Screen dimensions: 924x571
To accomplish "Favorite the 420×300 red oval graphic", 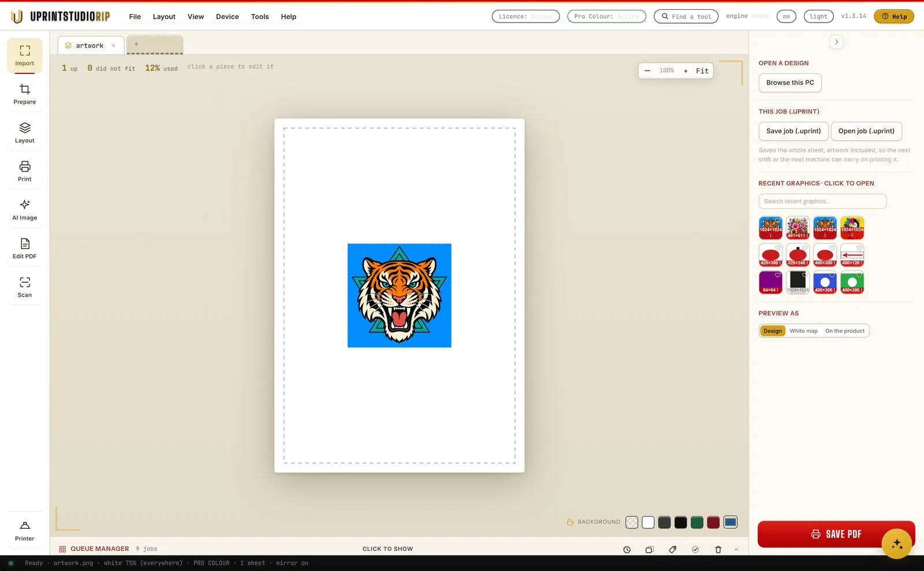I will pos(778,247).
